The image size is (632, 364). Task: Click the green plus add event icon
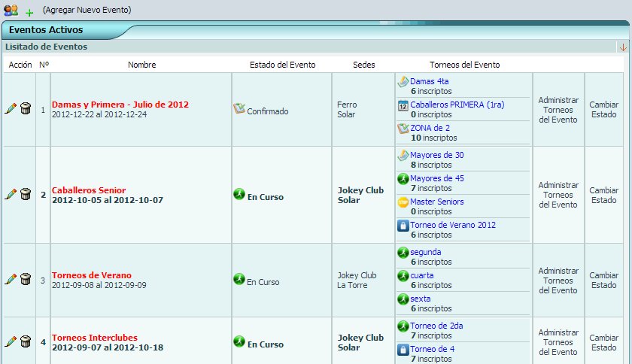(x=29, y=13)
